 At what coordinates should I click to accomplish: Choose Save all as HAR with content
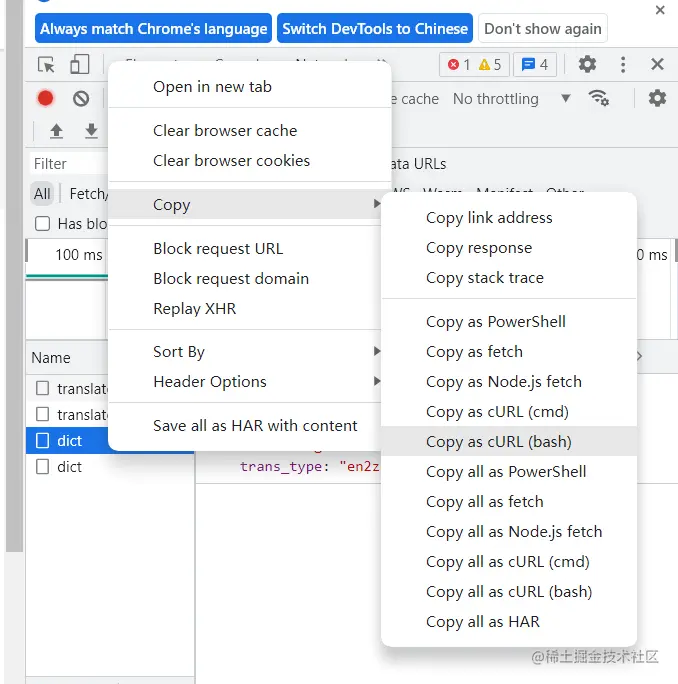click(245, 426)
